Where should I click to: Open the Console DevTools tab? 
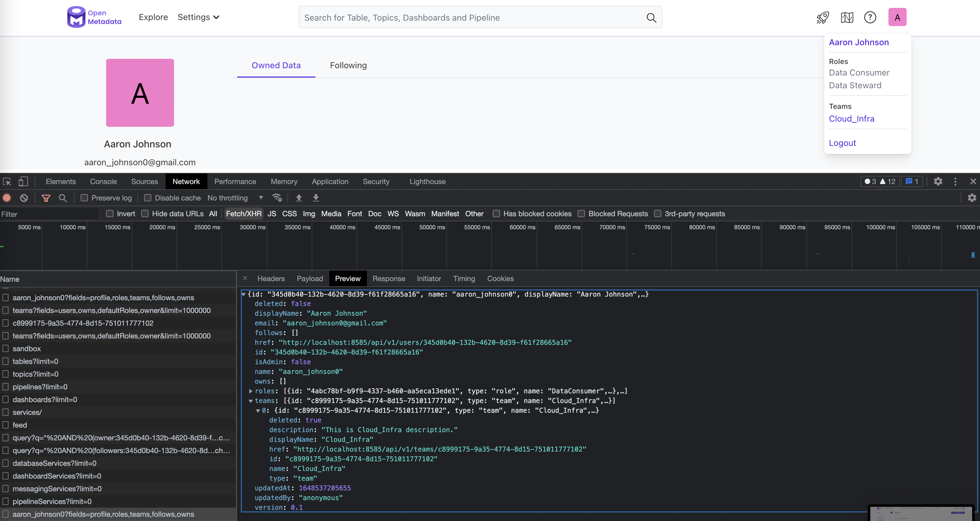[x=103, y=182]
